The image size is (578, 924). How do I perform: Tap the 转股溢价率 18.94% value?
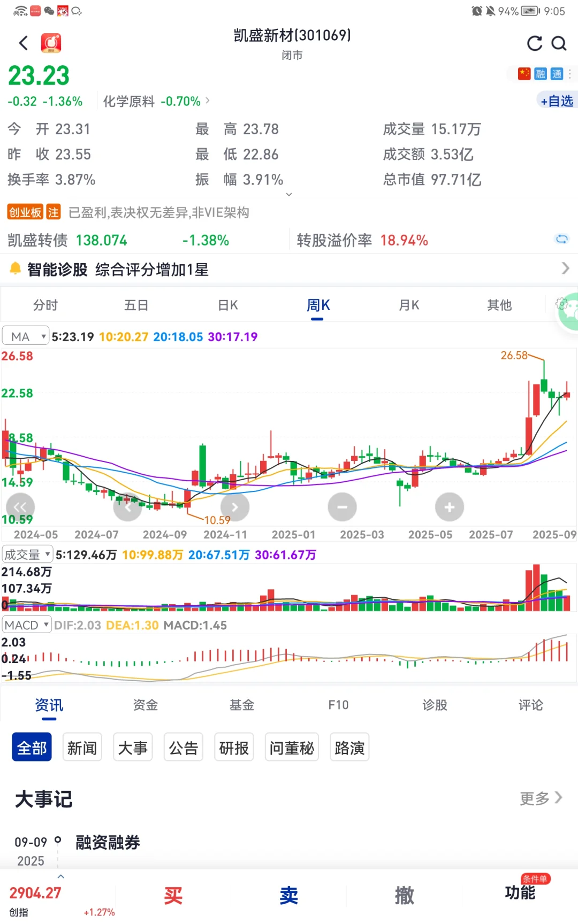coord(404,240)
